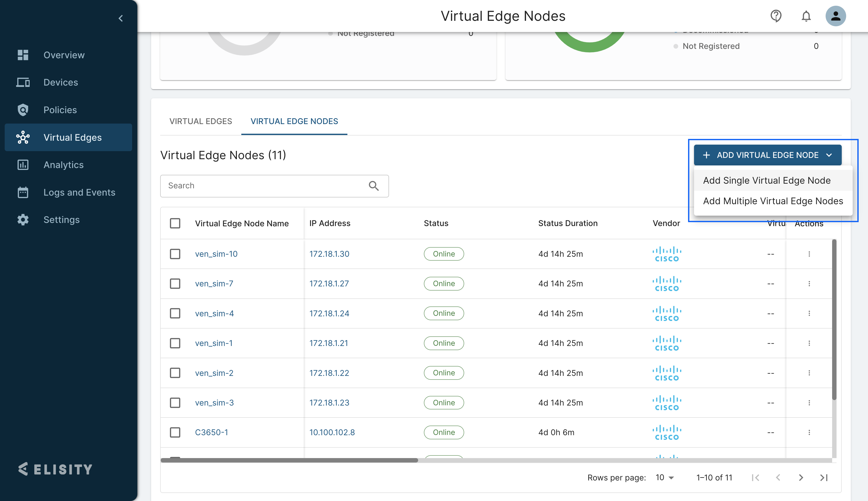The image size is (868, 501).
Task: Toggle the select-all header checkbox
Action: 175,223
